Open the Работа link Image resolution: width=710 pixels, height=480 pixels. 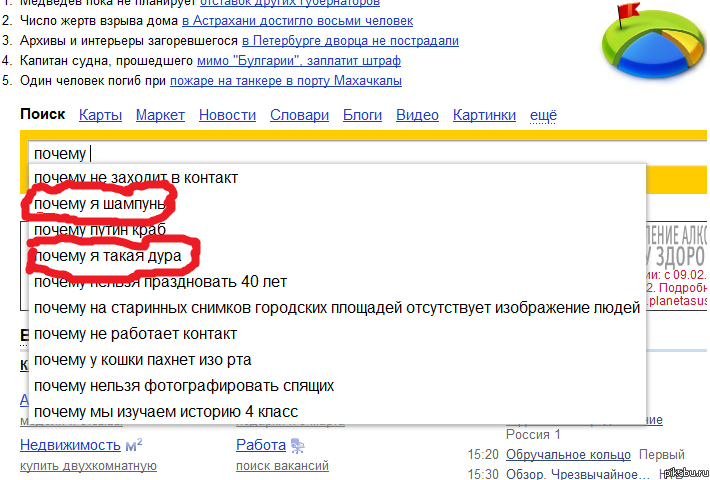click(x=261, y=445)
